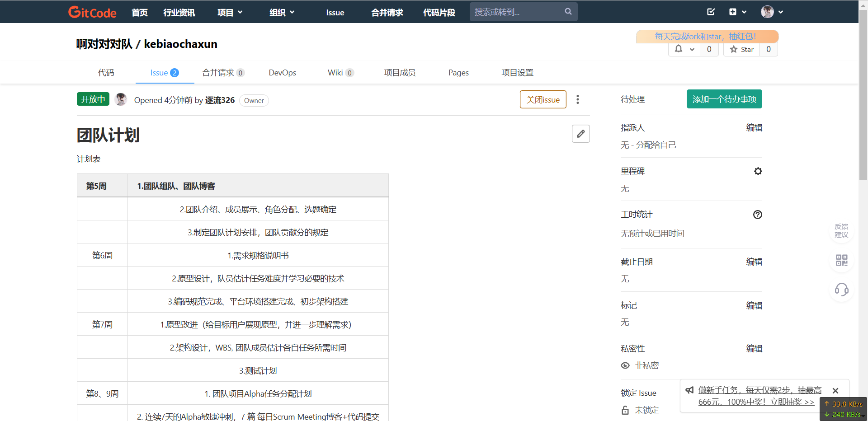Click table cell 3.测试计划
Viewport: 868px width, 421px height.
coord(258,370)
